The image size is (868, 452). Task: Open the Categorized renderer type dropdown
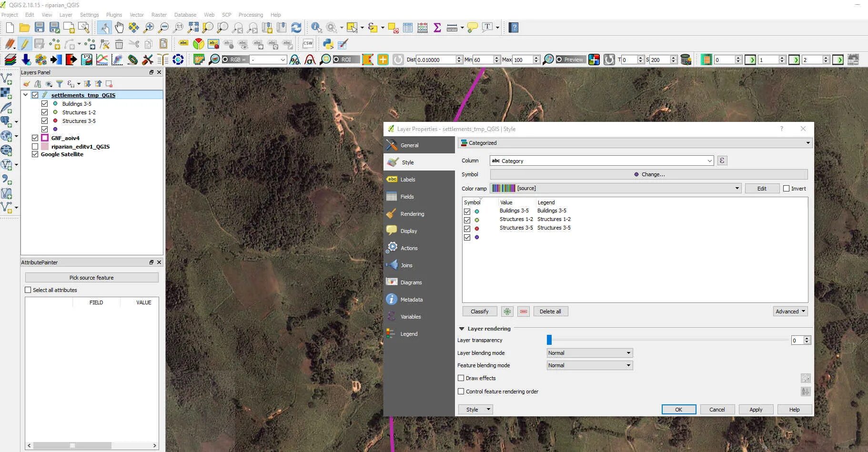point(636,143)
